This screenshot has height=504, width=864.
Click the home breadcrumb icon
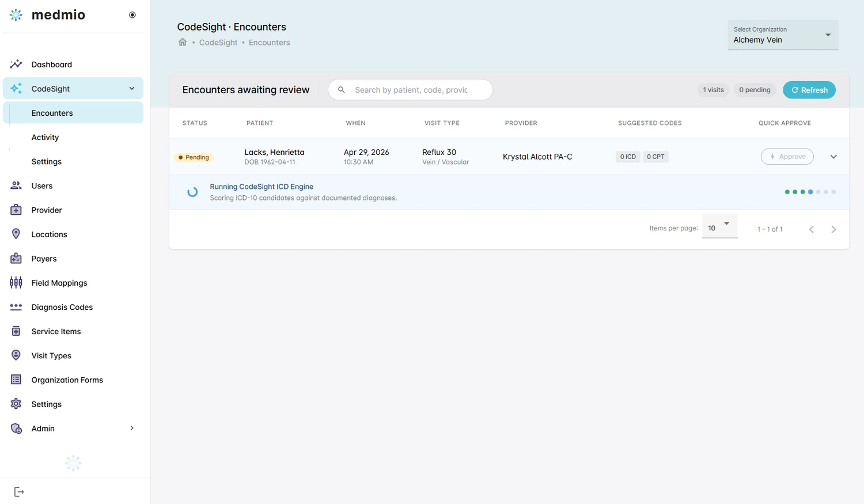point(183,42)
